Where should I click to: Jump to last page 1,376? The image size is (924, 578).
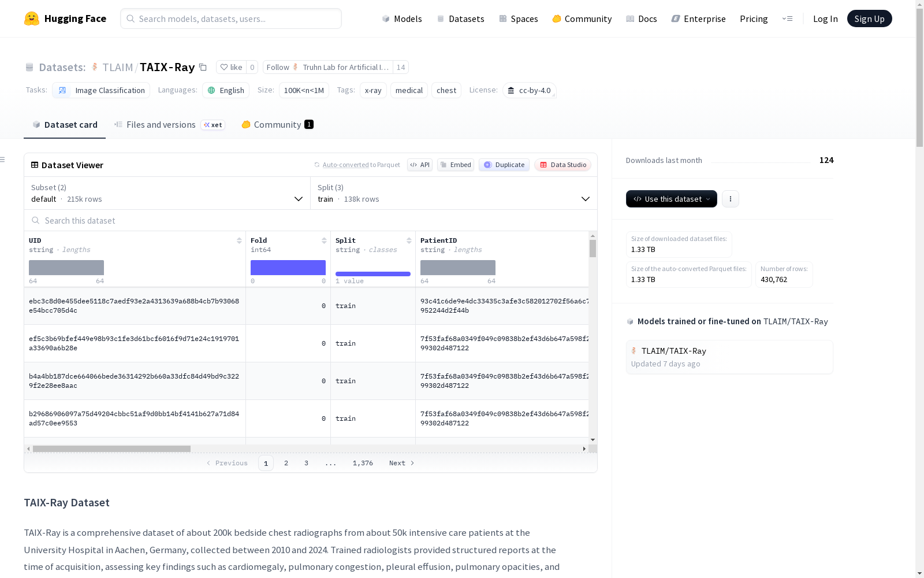click(363, 463)
